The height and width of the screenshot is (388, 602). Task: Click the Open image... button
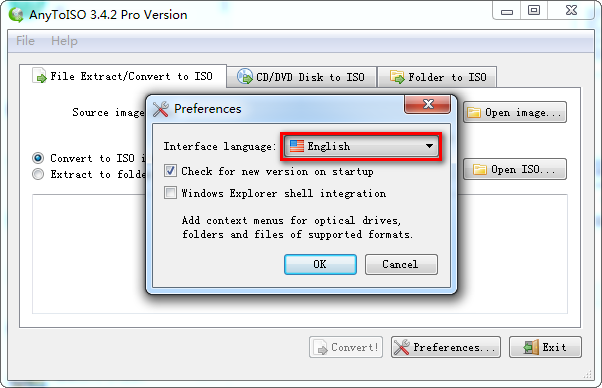[514, 112]
